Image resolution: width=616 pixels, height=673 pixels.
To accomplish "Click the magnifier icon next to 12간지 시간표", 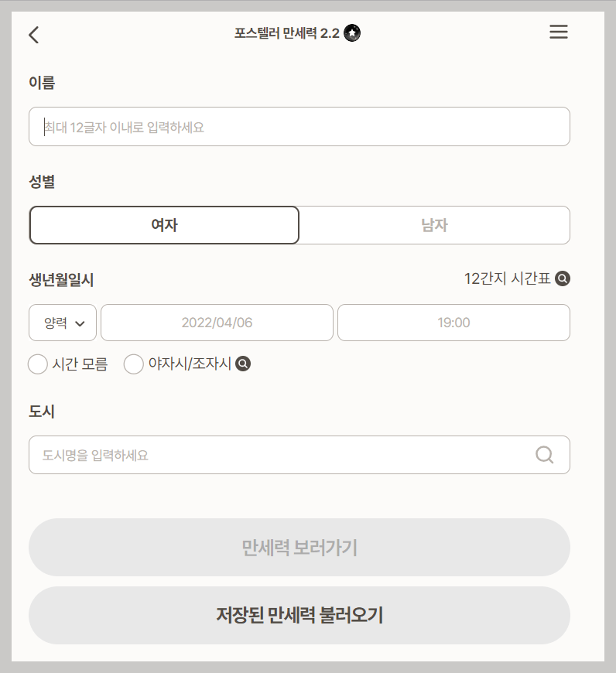I will pos(563,278).
